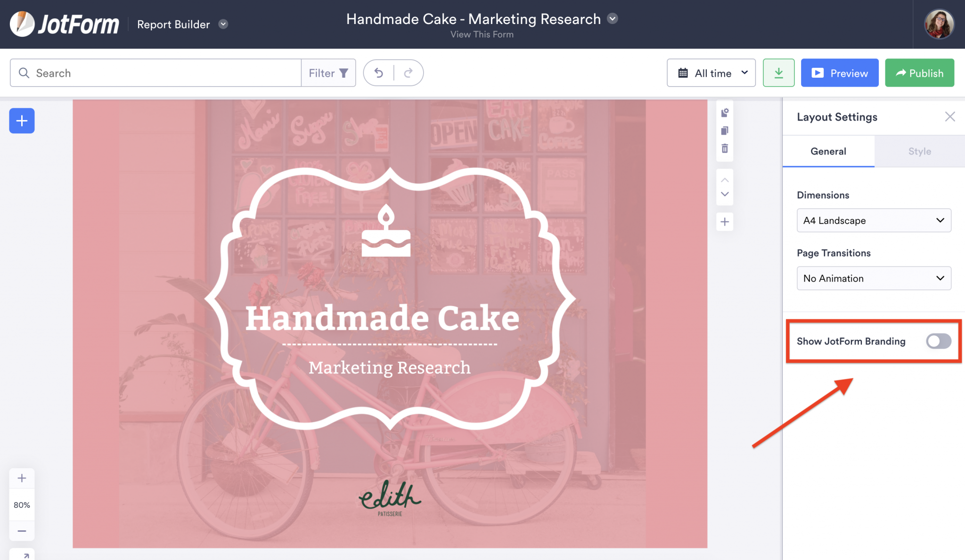
Task: Duplicate the page with the copy icon
Action: [x=725, y=130]
